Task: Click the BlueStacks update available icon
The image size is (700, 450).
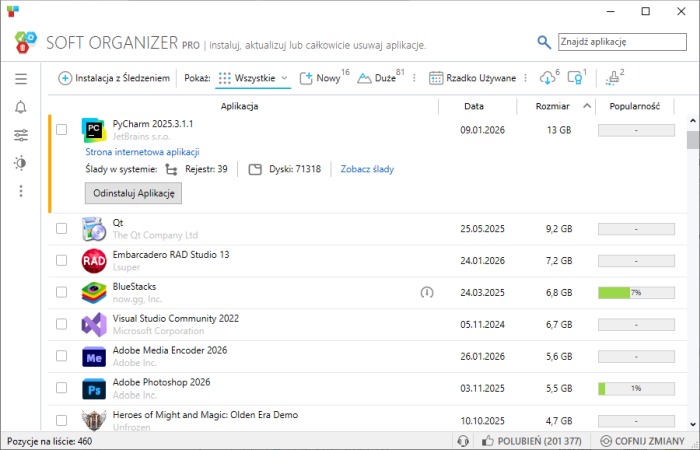Action: click(427, 292)
